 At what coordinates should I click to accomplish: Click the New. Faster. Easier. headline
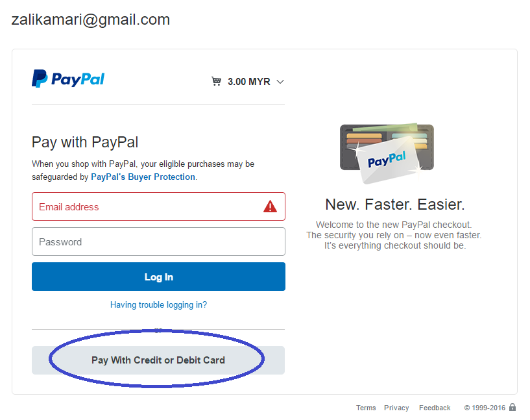pyautogui.click(x=395, y=204)
